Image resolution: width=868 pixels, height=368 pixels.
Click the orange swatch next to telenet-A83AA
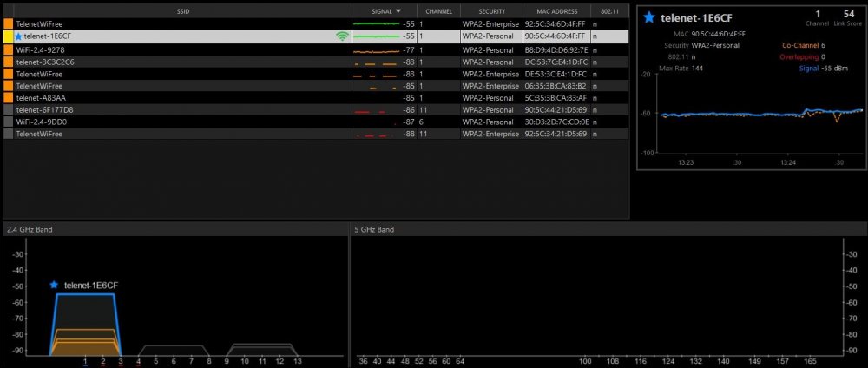coord(9,98)
